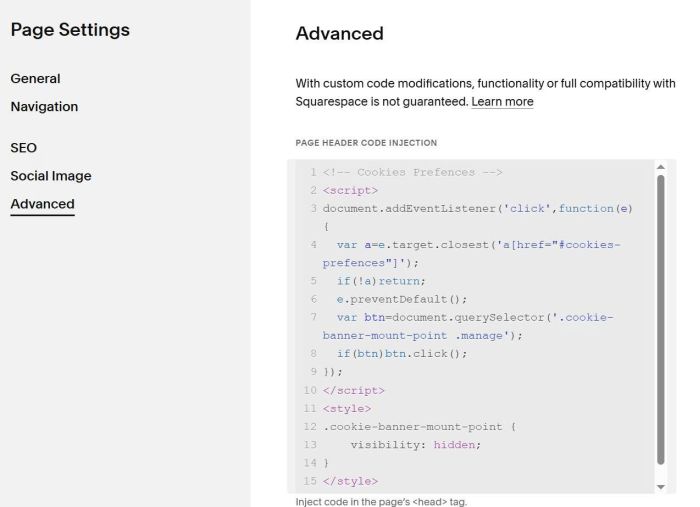Click the opening style tag on line 11

tap(347, 408)
